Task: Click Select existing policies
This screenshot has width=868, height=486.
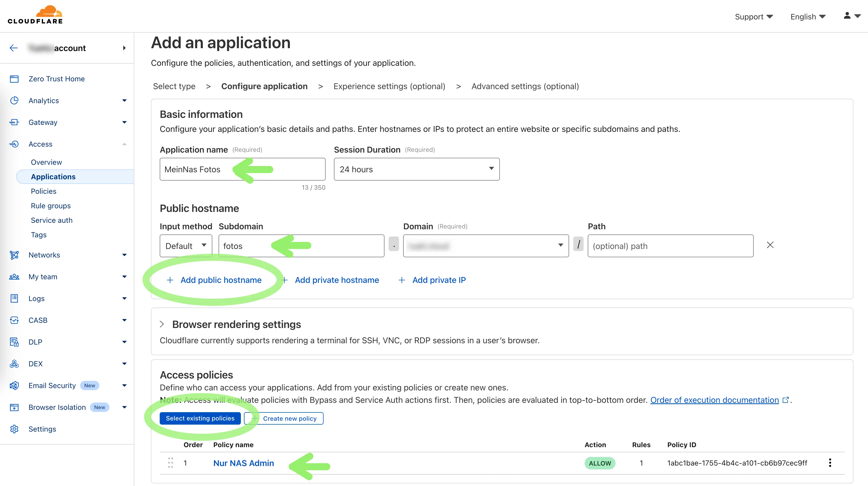Action: point(200,418)
